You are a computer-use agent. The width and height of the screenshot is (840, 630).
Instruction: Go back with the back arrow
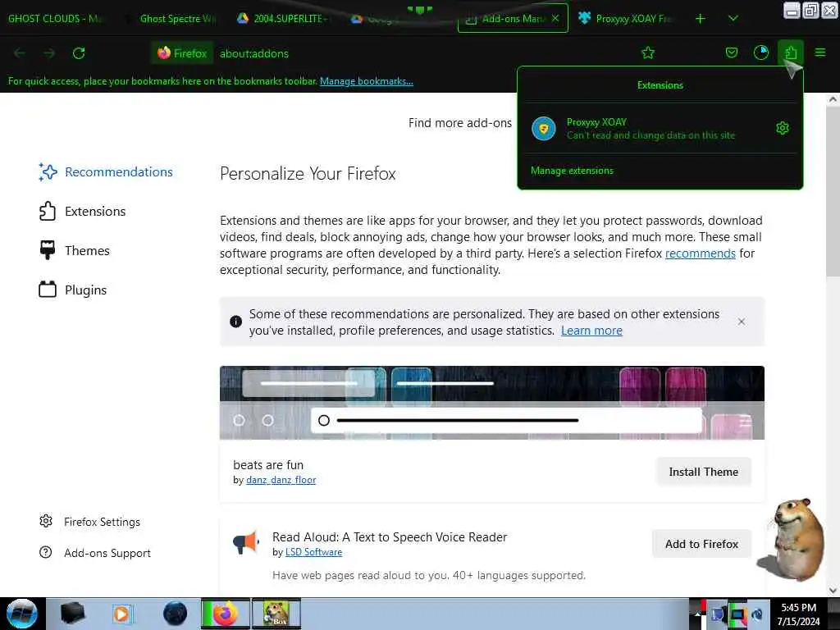(20, 53)
